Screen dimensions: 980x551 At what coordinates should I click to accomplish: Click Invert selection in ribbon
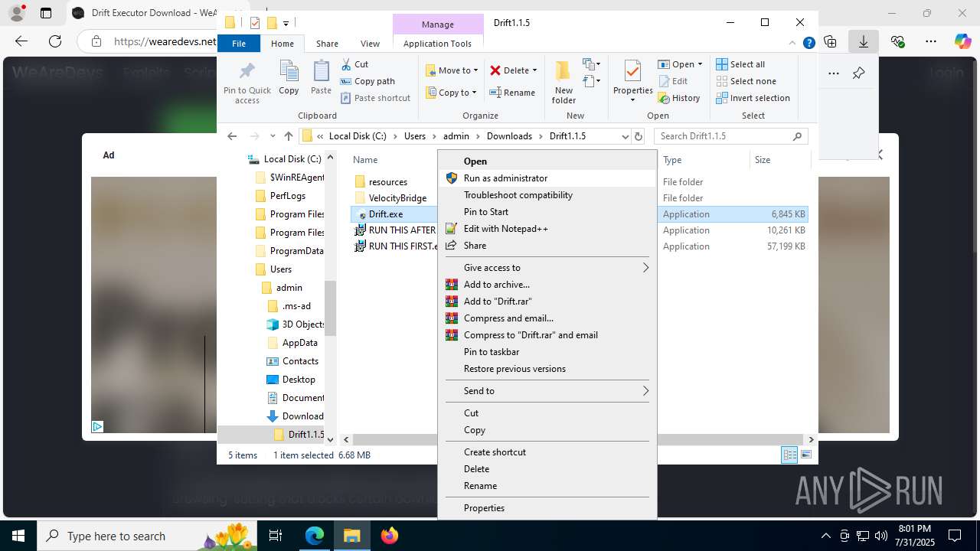(x=753, y=98)
